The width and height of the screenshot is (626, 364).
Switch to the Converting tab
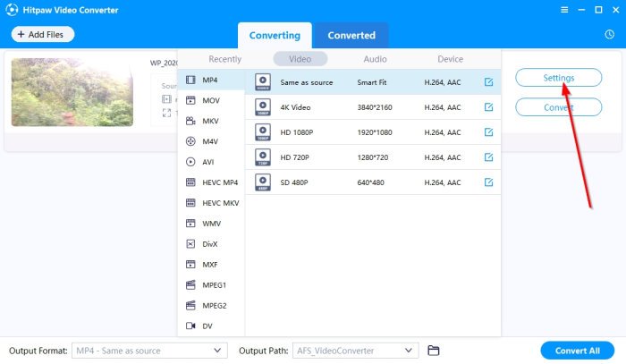[275, 35]
